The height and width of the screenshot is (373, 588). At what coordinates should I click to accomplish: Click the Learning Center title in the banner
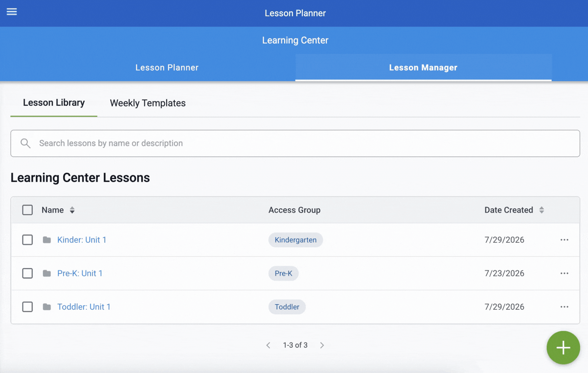(295, 40)
